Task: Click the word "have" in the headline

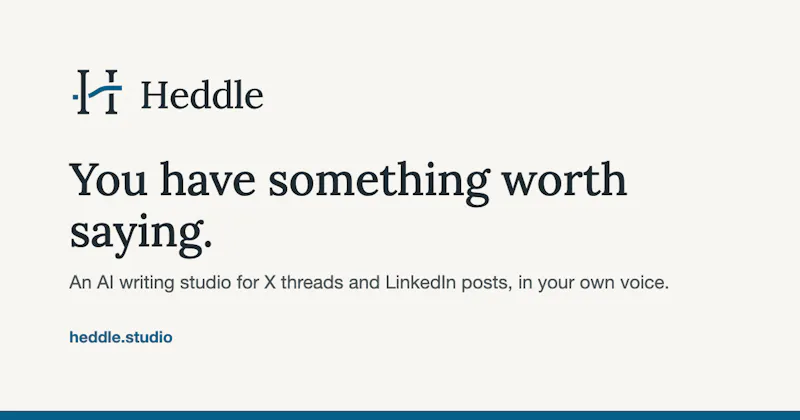Action: [208, 179]
